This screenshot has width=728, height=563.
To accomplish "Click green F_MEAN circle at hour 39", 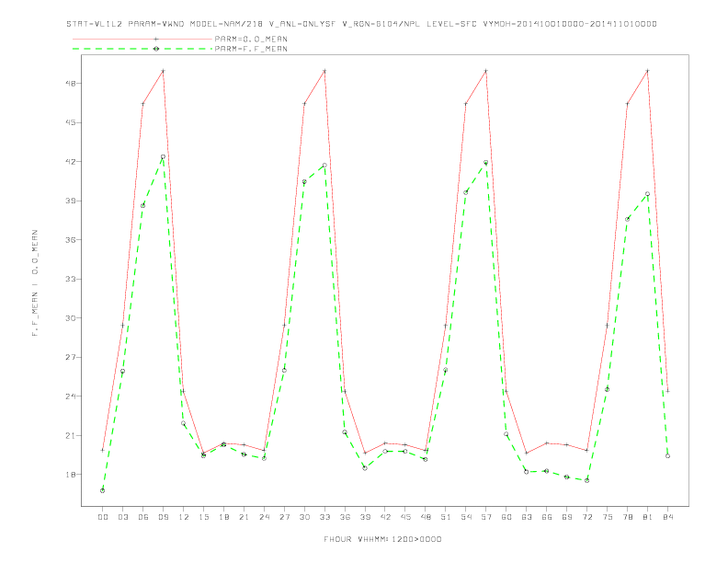I will coord(365,468).
